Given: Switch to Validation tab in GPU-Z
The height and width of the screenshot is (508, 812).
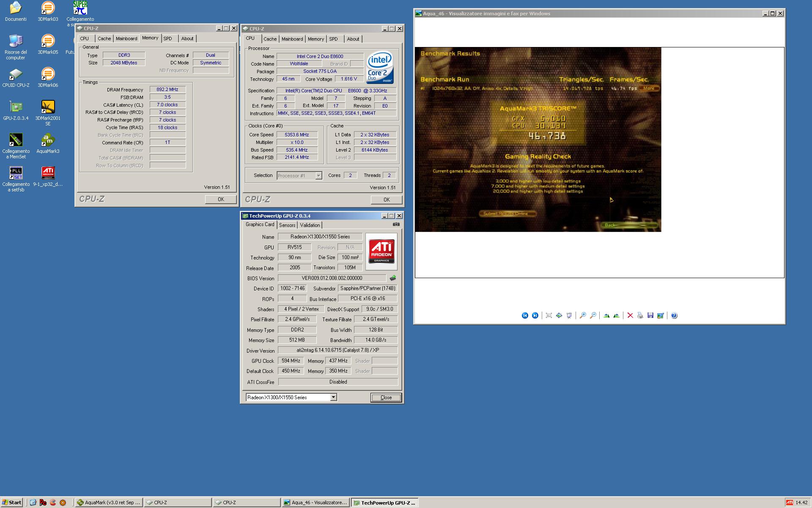Looking at the screenshot, I should click(310, 225).
